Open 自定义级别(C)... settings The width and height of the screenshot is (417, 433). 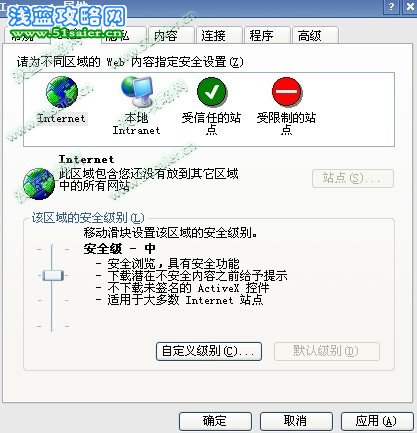(209, 351)
